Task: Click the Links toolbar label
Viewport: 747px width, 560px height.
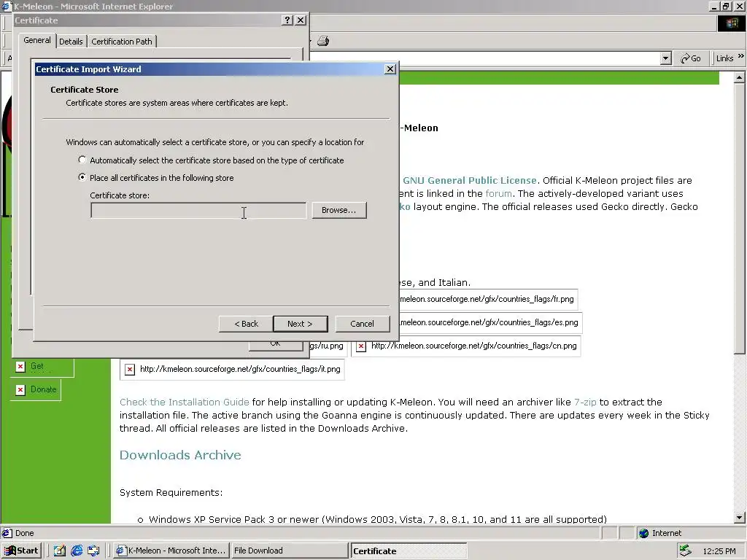Action: pyautogui.click(x=724, y=58)
